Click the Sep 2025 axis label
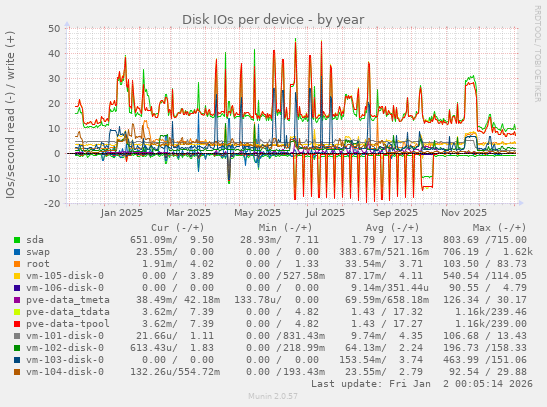This screenshot has width=547, height=407. click(x=395, y=213)
